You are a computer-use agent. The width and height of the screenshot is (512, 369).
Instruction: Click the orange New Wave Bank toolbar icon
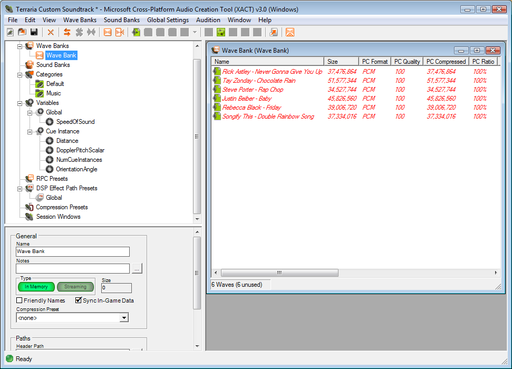(107, 32)
